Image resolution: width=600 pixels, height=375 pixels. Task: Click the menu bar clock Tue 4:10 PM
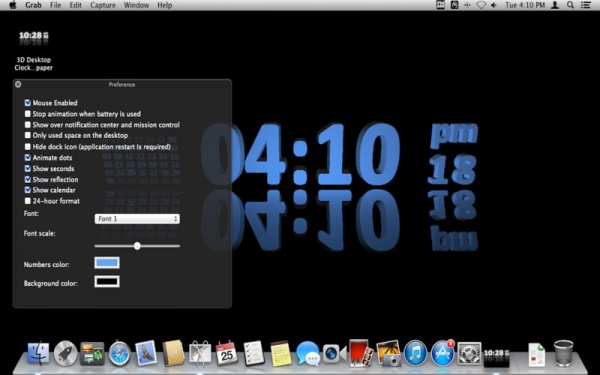pos(525,5)
